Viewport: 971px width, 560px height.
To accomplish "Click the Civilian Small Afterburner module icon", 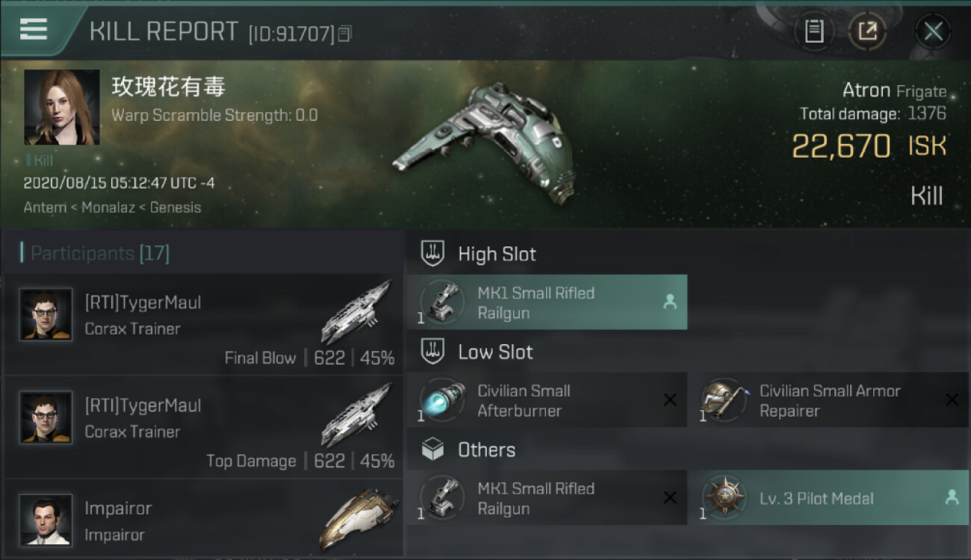I will [x=442, y=400].
